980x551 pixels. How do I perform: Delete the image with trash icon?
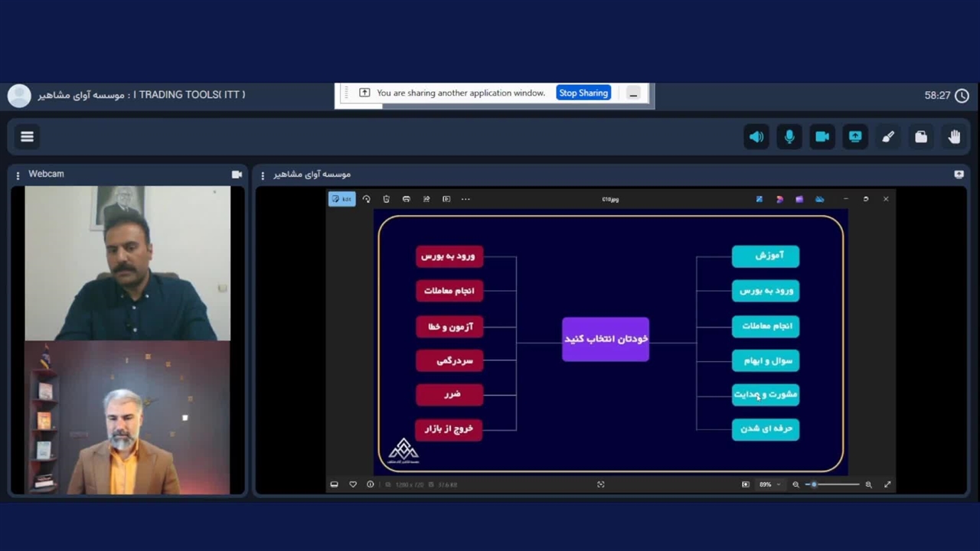[x=386, y=199]
